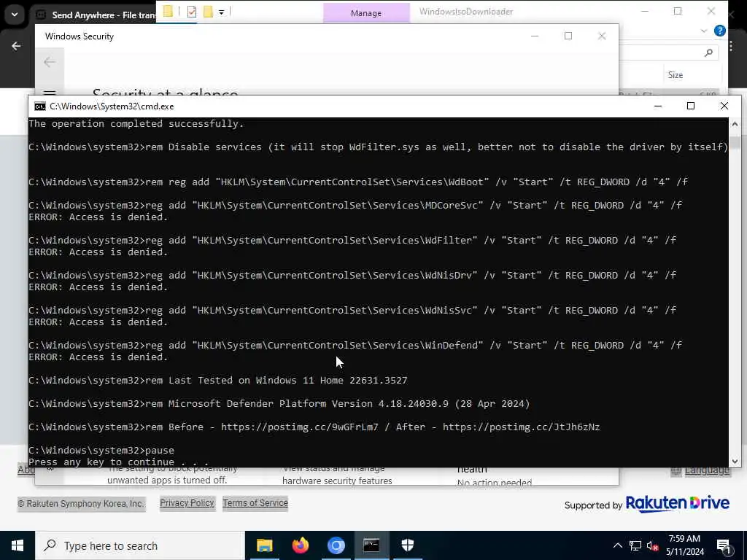Click the Windows Security window title
747x560 pixels.
(79, 36)
